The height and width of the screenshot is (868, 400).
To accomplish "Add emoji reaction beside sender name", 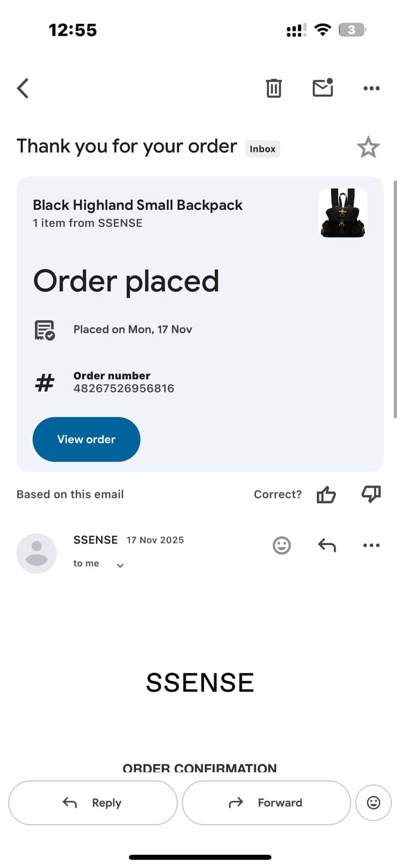I will (x=282, y=545).
